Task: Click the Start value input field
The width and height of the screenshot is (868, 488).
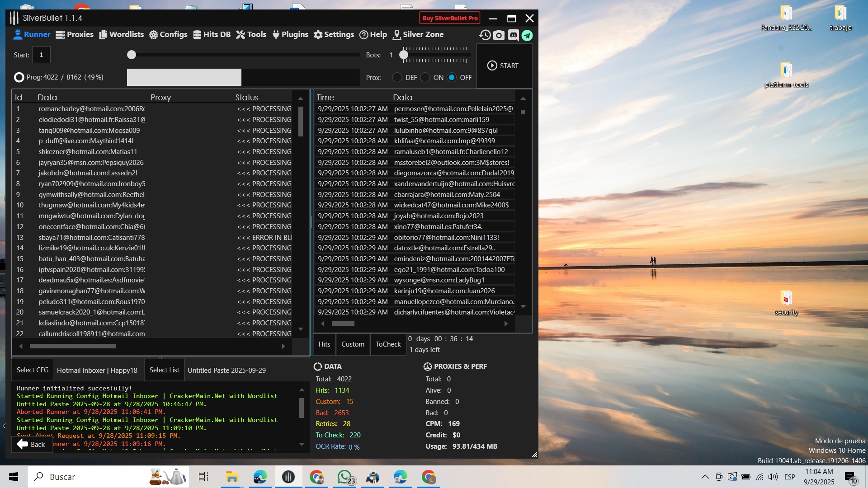Action: pos(41,55)
